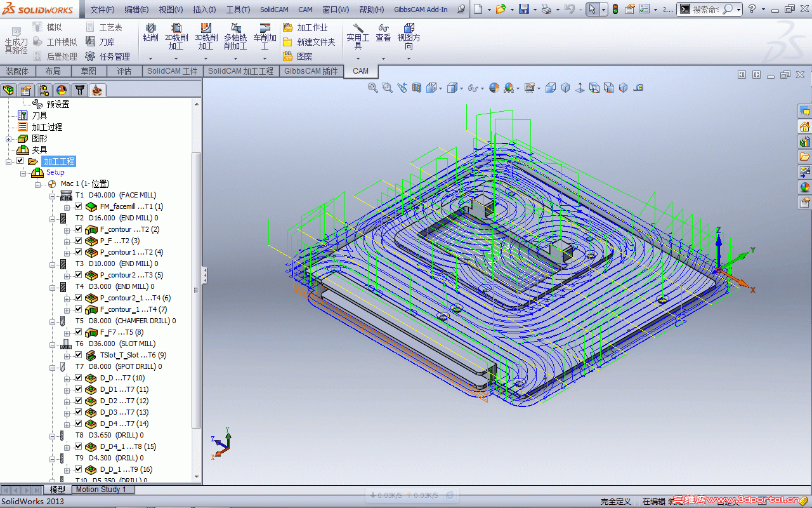Click the 任务管理 task manager icon

(x=107, y=57)
